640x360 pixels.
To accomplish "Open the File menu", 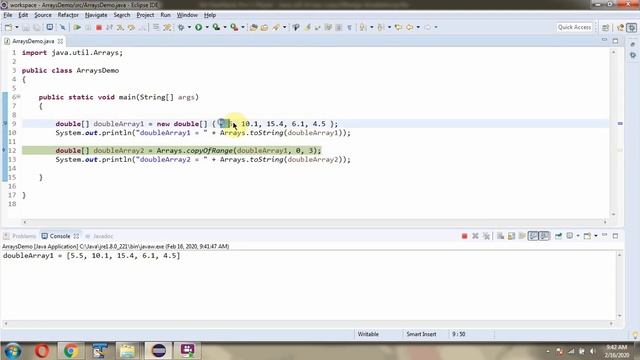I will (x=8, y=15).
